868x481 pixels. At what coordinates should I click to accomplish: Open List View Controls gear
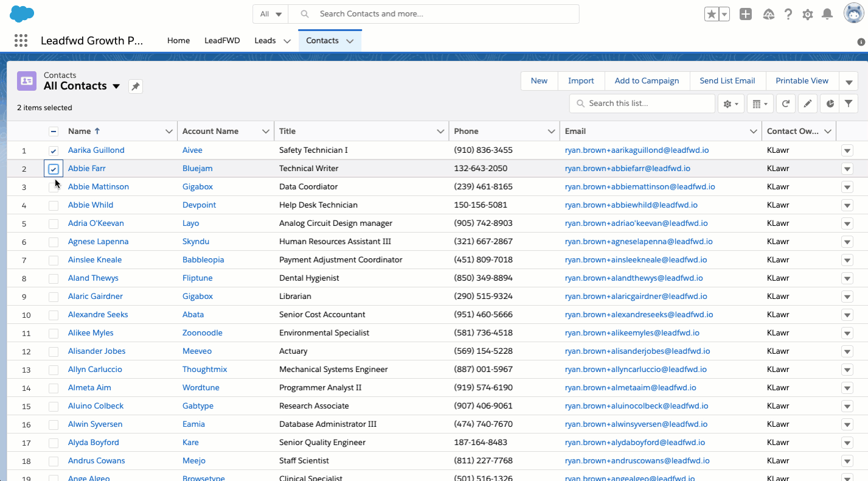click(731, 104)
